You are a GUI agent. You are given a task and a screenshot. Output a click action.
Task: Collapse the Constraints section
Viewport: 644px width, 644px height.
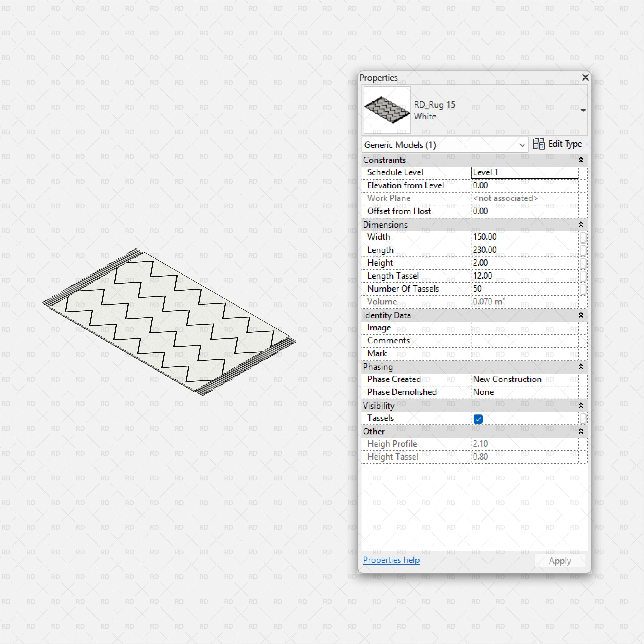581,160
